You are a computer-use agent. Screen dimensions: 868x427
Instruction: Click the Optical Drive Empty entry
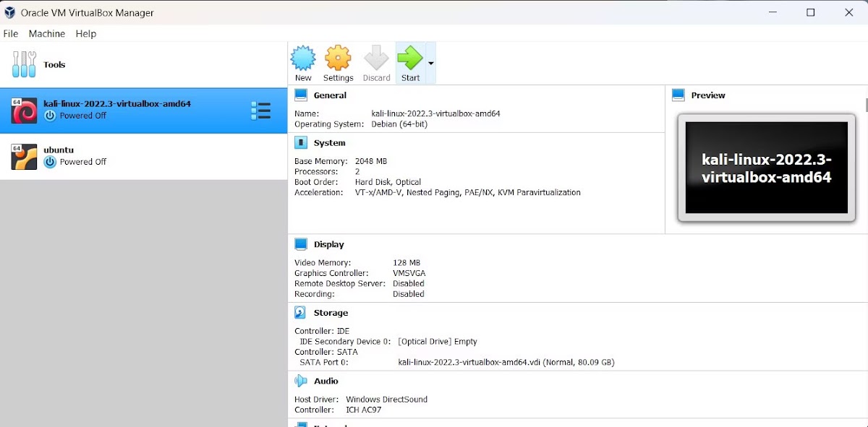pyautogui.click(x=438, y=341)
